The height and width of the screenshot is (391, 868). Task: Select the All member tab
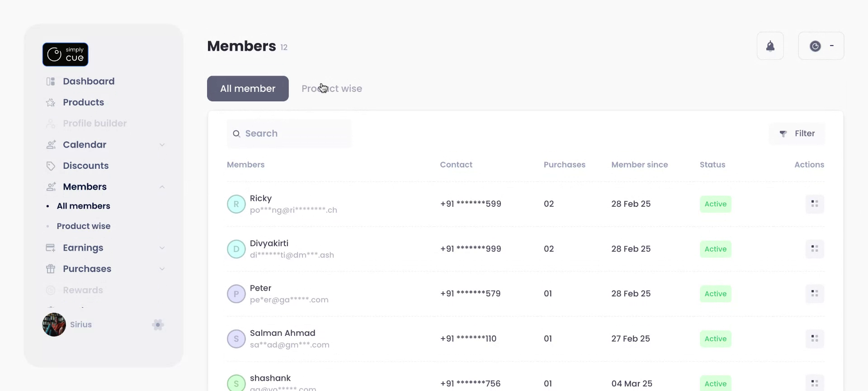(248, 89)
